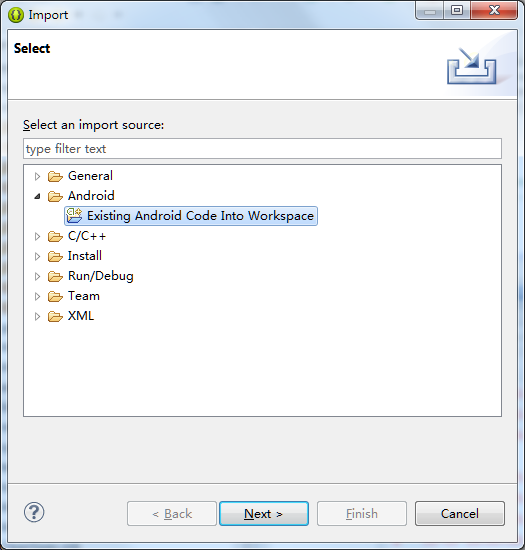The height and width of the screenshot is (550, 525).
Task: Expand the C/C++ tree node
Action: pos(37,237)
